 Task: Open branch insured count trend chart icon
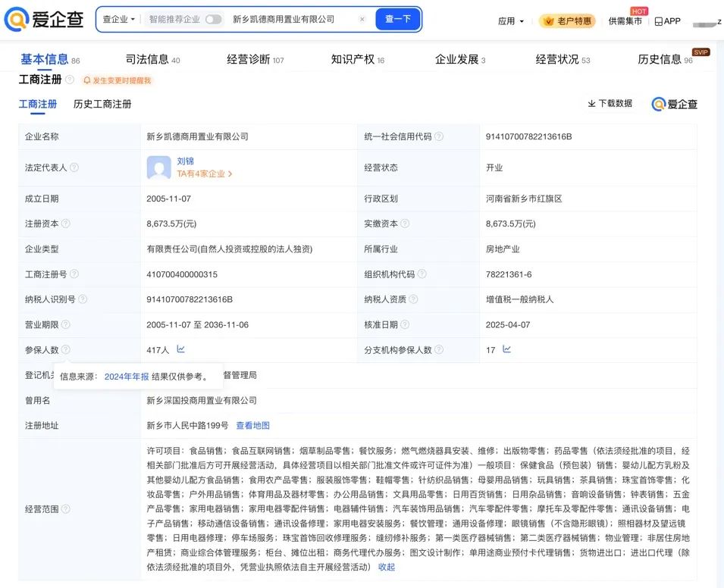pos(506,349)
